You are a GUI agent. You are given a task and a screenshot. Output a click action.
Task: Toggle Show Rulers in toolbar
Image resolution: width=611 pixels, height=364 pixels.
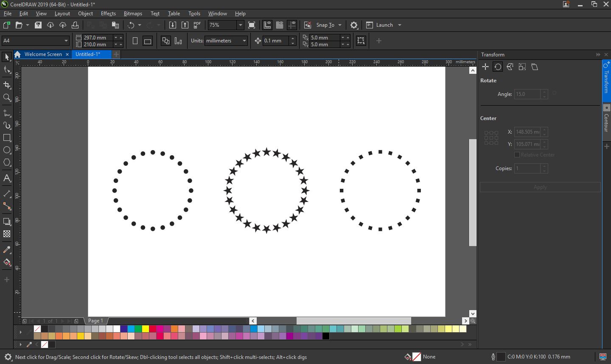(x=267, y=25)
